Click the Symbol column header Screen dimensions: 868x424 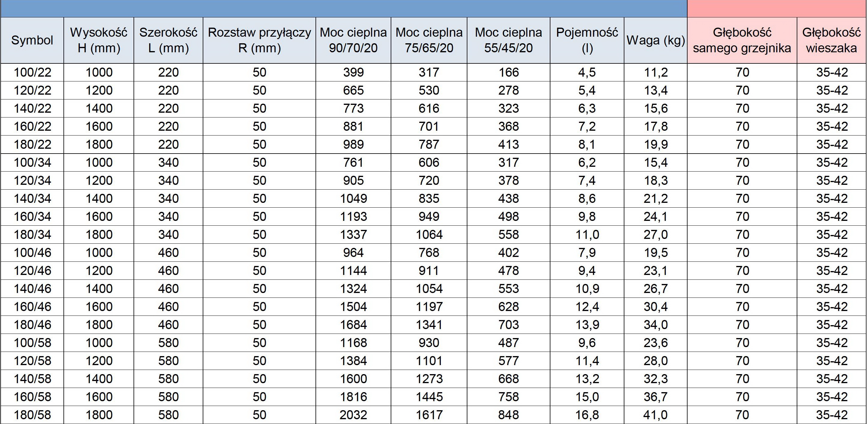32,40
